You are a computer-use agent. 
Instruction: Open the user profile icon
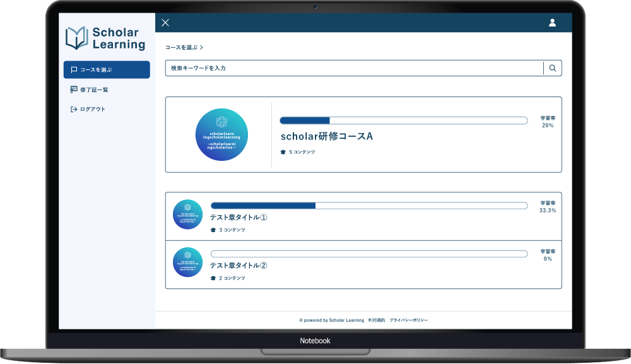(552, 23)
